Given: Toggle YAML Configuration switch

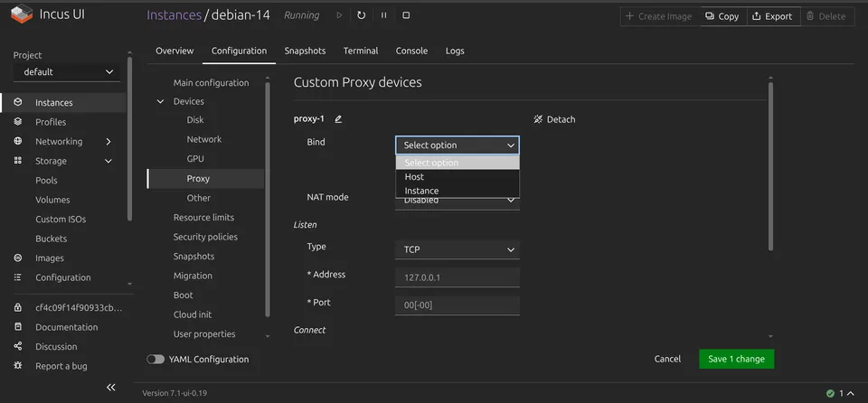Looking at the screenshot, I should click(x=156, y=360).
